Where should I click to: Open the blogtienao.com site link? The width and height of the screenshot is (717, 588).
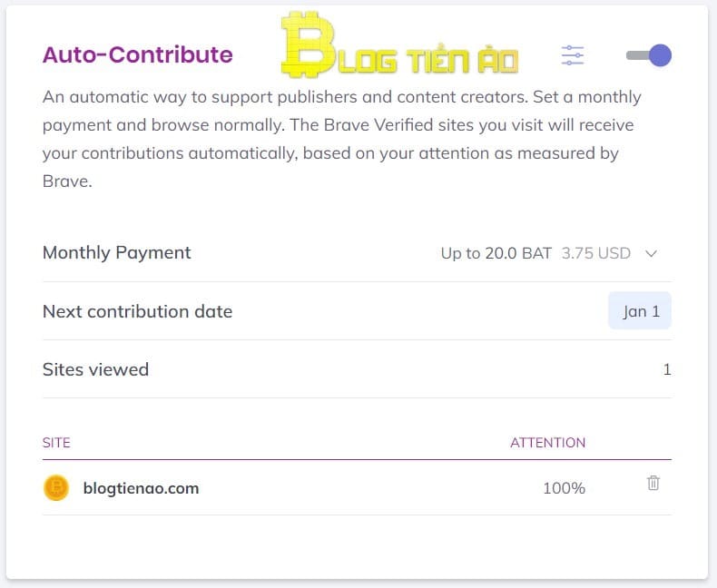141,488
